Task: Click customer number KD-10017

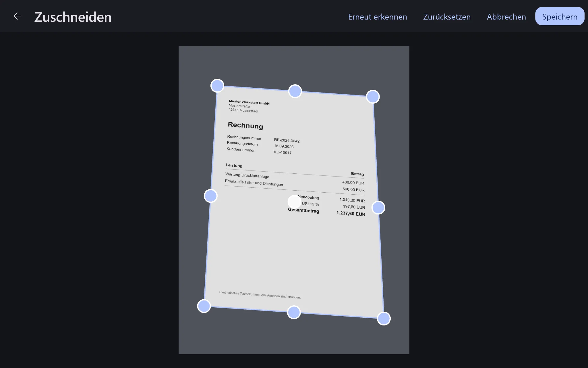Action: (x=283, y=152)
